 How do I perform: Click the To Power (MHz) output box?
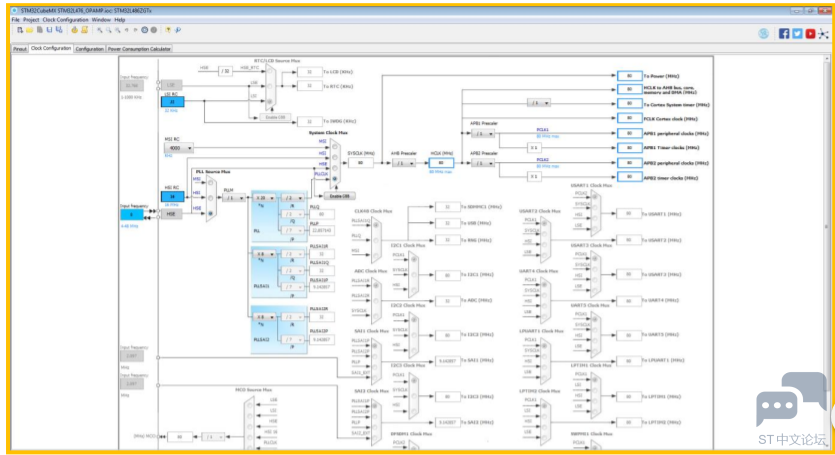[629, 76]
